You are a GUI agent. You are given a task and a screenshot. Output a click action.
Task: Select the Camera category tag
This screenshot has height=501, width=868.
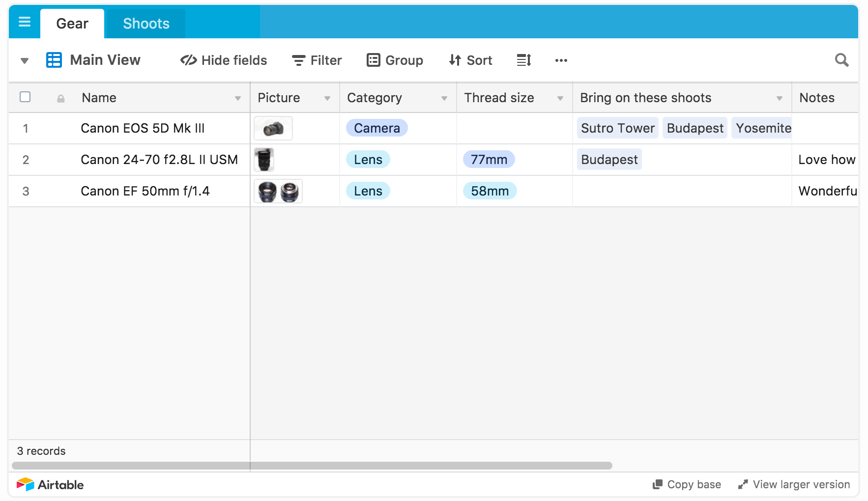377,128
